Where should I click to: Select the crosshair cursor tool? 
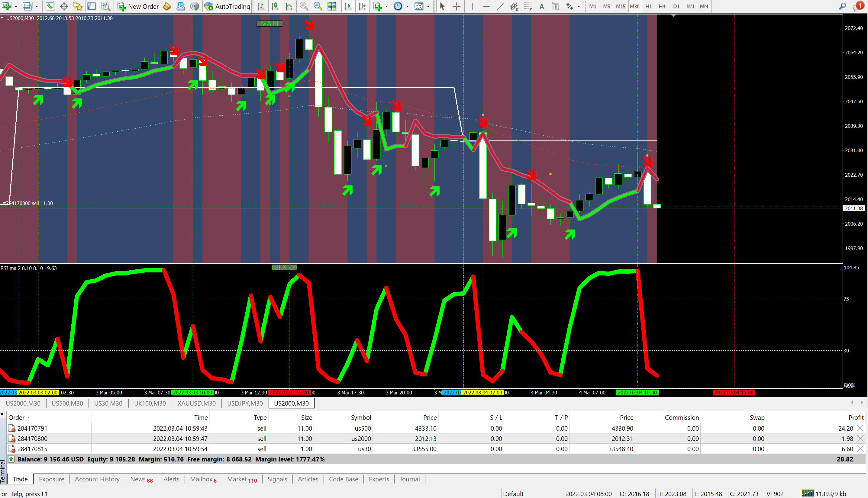[457, 6]
